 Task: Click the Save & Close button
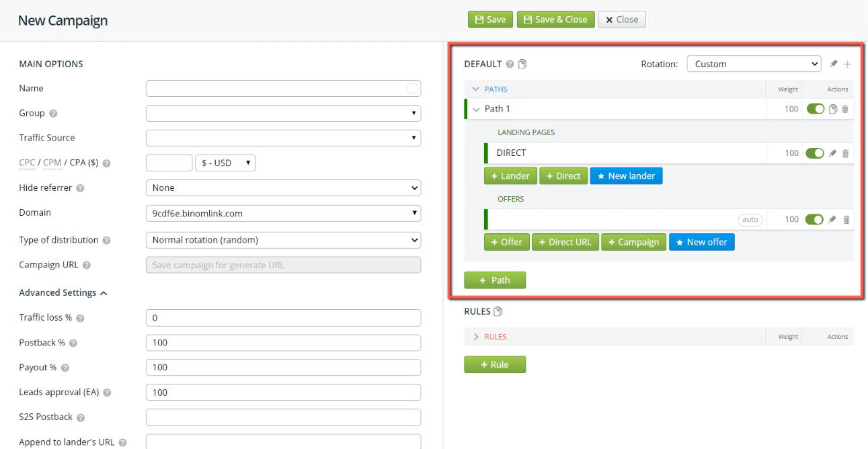[x=555, y=19]
